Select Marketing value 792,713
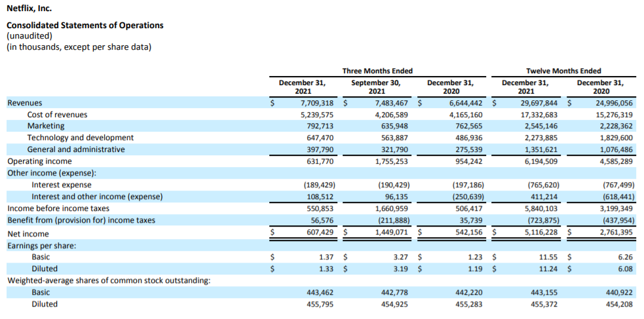Screen dimensions: 644x319 (320, 126)
